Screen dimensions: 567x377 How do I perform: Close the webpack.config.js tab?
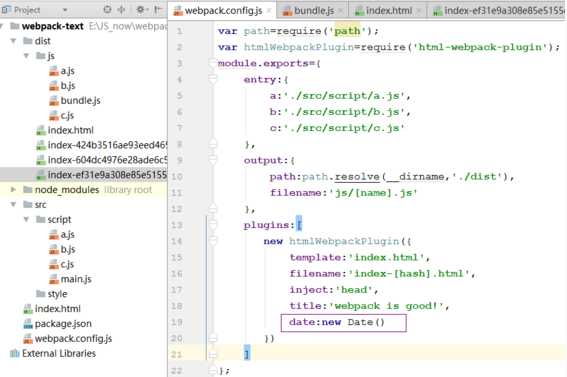pos(269,11)
